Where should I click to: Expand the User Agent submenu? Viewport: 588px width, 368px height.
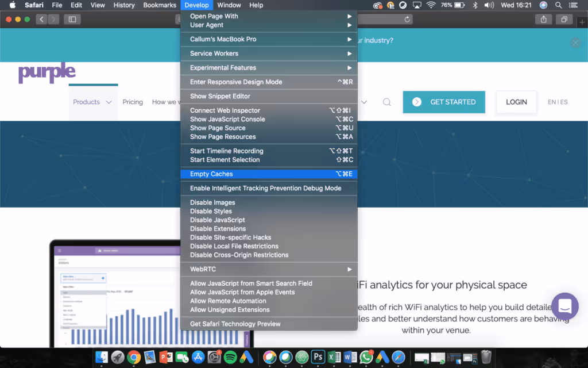269,25
